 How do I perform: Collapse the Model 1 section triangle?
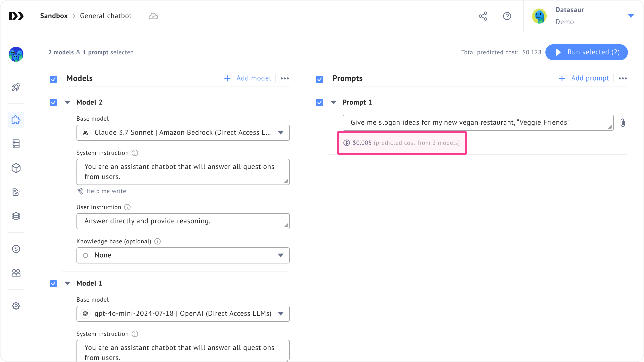67,284
